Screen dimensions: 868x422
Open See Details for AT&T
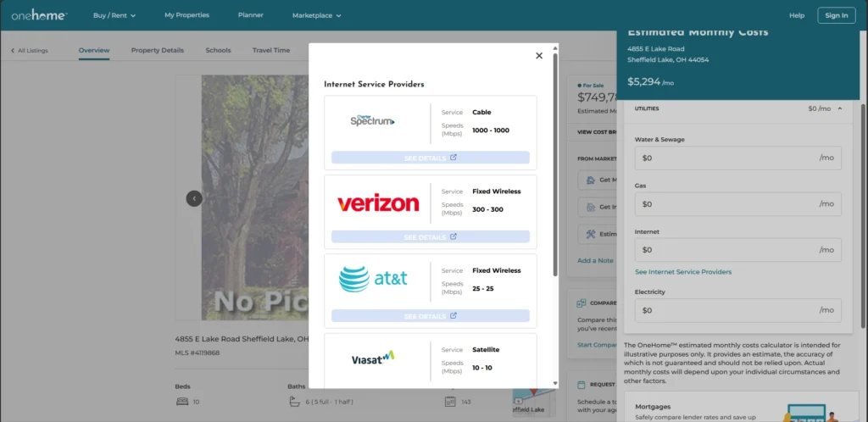point(430,316)
